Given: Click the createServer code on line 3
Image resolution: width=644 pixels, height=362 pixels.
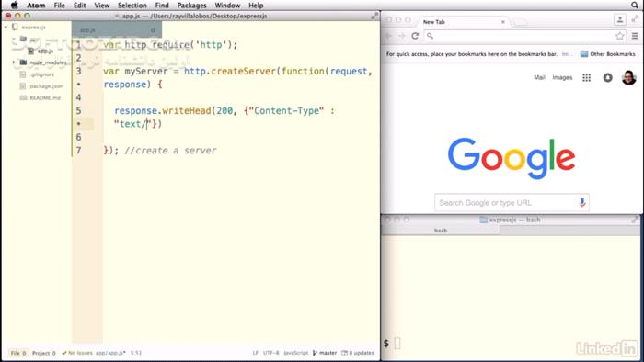Looking at the screenshot, I should [244, 71].
